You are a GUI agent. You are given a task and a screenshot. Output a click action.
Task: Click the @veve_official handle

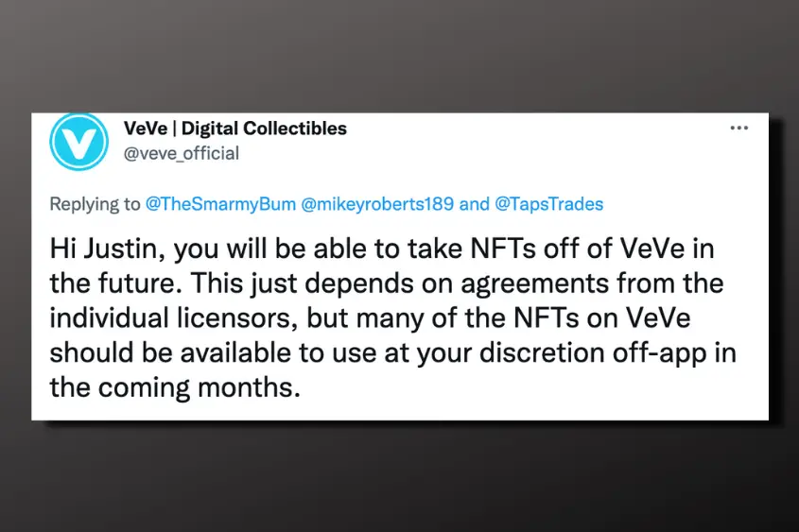182,153
